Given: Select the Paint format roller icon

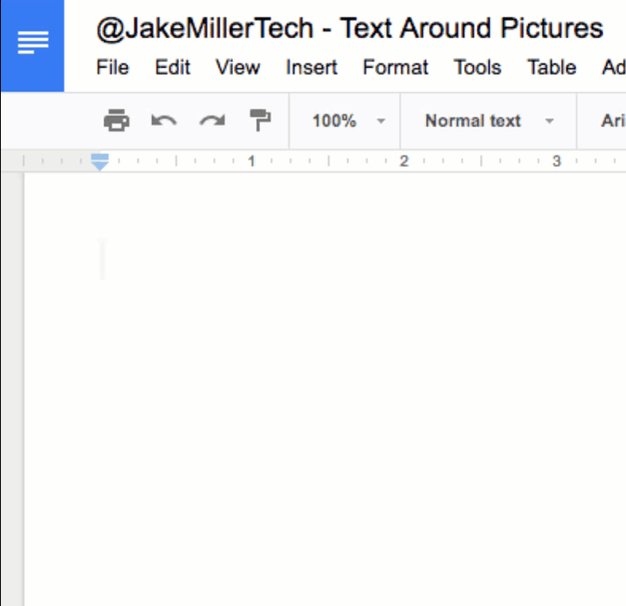Looking at the screenshot, I should [260, 120].
